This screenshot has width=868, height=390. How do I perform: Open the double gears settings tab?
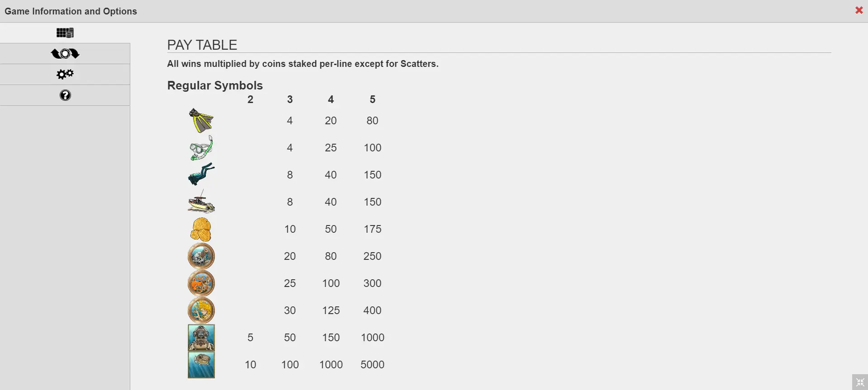[x=65, y=74]
